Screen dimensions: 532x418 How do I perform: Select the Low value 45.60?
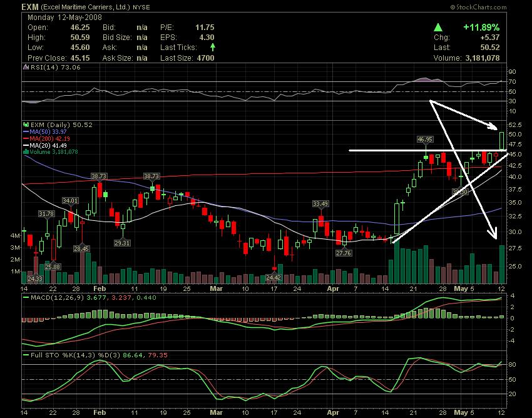(80, 48)
